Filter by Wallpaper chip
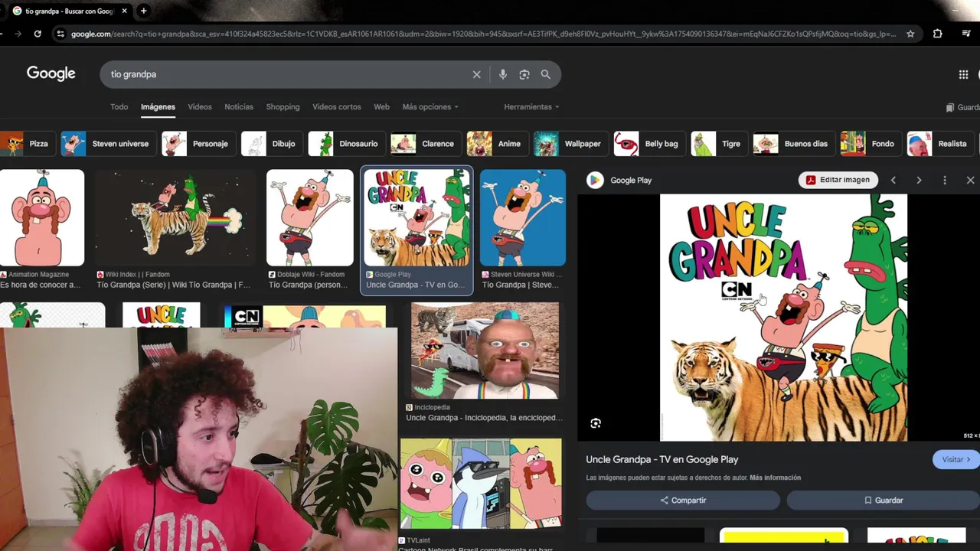 pos(571,144)
